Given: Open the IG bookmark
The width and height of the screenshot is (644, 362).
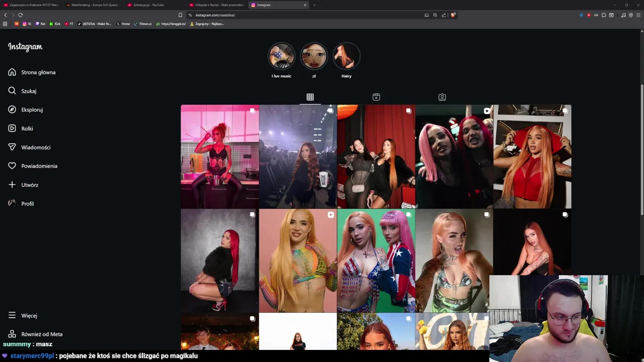Looking at the screenshot, I should click(27, 24).
